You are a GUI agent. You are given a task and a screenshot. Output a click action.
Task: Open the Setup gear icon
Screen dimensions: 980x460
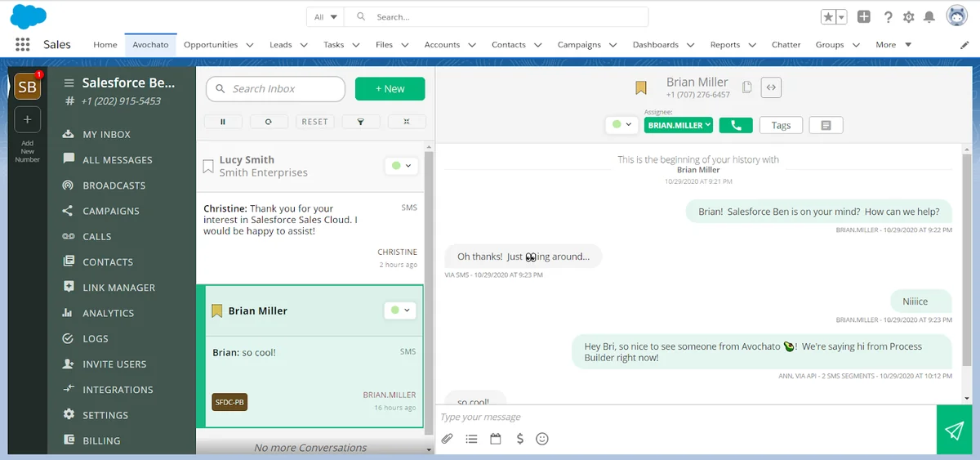coord(909,17)
